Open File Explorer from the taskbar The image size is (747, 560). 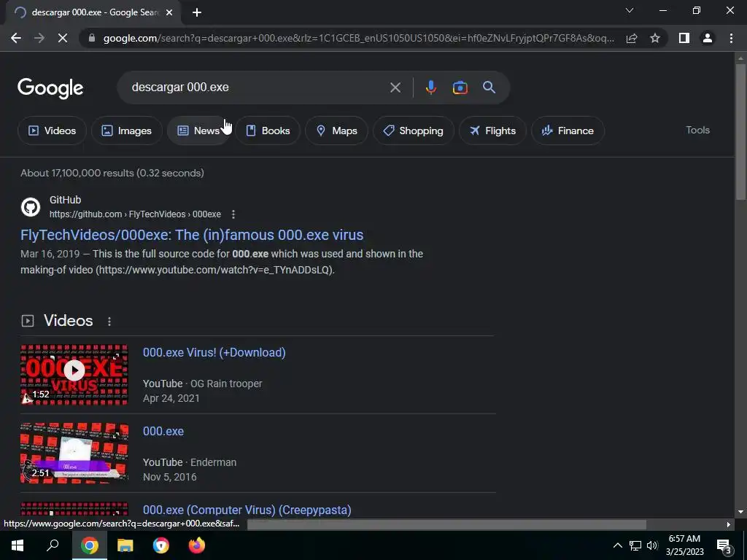tap(125, 545)
